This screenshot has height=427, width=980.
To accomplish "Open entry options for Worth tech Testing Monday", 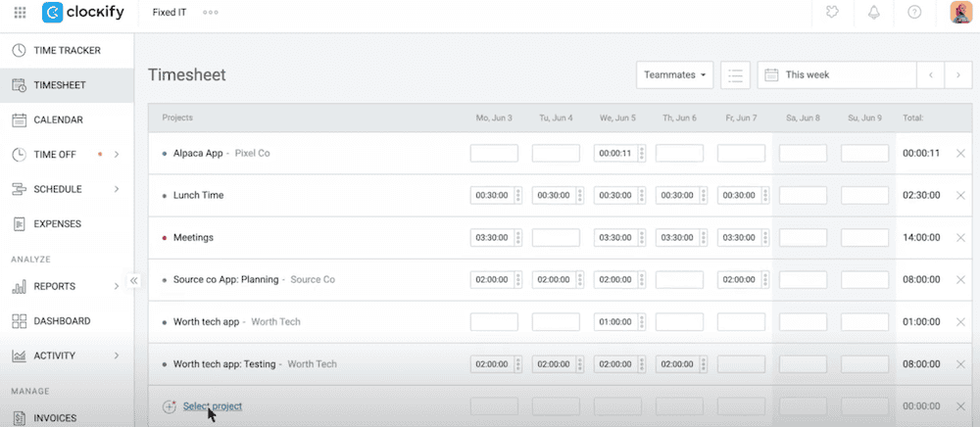I will coord(517,364).
